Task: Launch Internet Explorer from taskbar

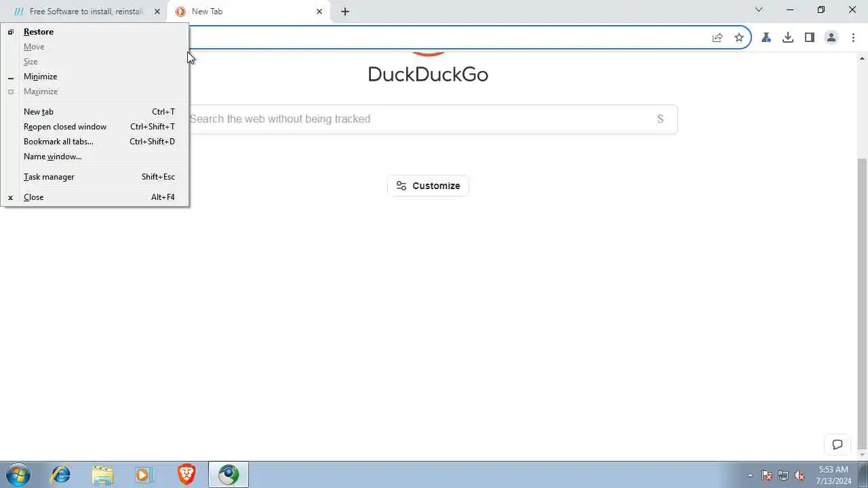Action: (61, 474)
